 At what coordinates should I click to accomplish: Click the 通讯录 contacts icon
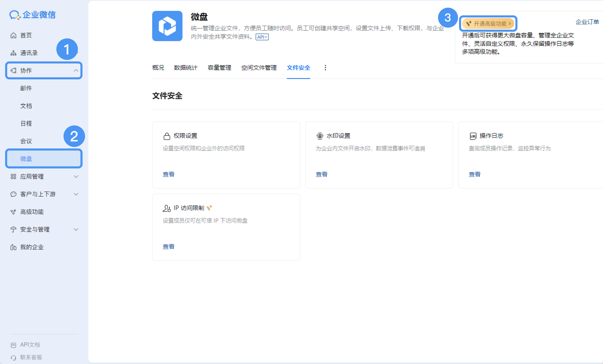click(13, 53)
